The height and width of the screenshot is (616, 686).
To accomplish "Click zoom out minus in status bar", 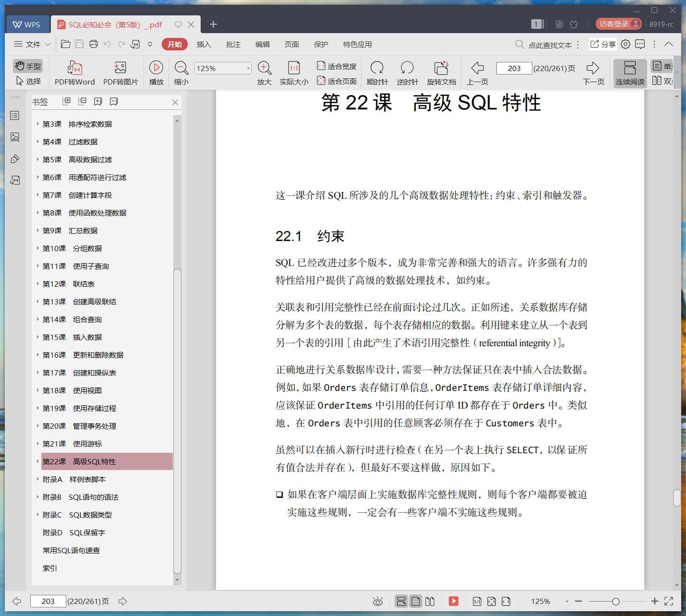I will 578,601.
